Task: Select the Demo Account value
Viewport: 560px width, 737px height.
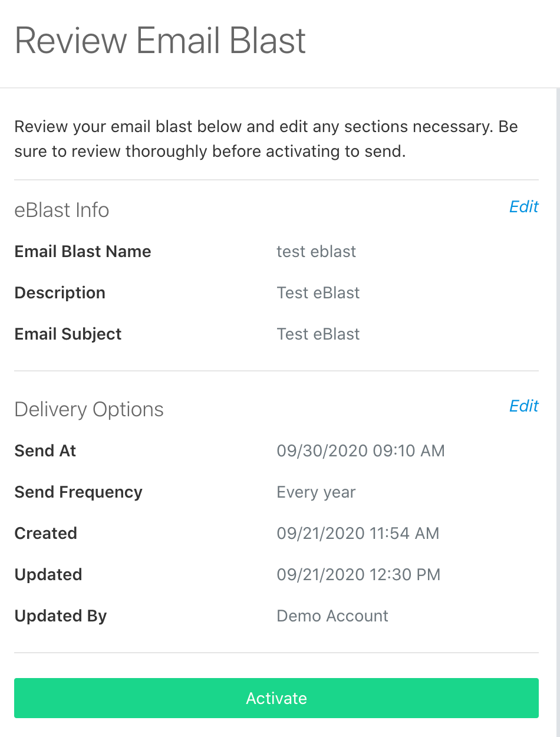Action: pyautogui.click(x=332, y=616)
